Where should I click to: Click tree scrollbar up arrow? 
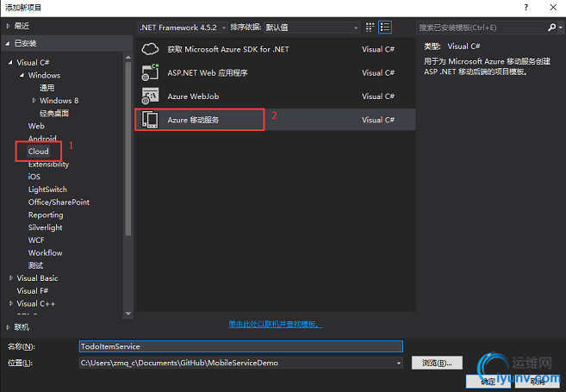(128, 57)
